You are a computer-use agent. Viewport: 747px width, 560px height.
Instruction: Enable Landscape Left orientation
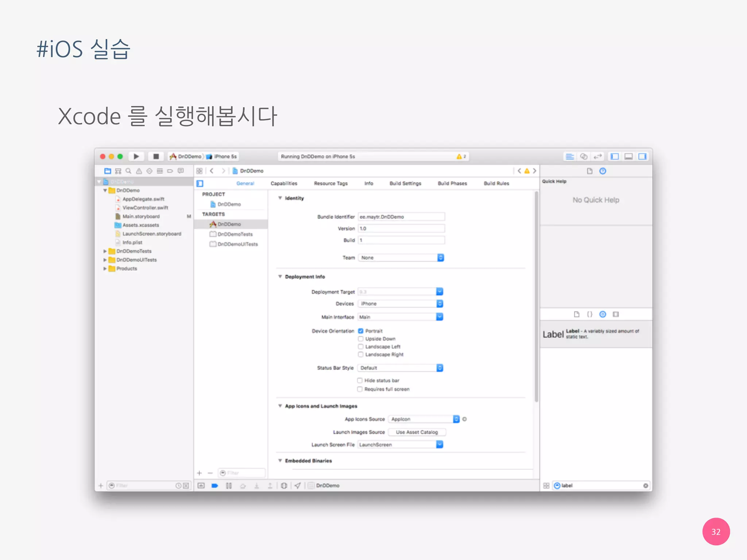360,347
